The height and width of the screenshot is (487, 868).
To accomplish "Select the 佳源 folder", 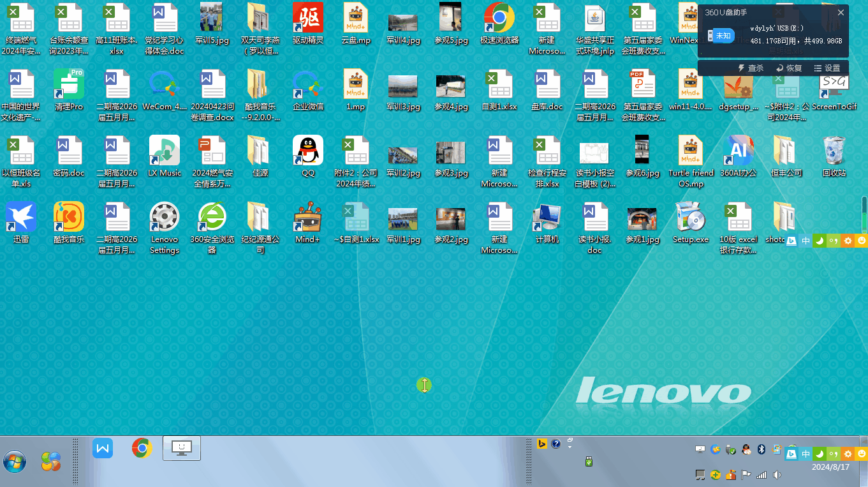I will 260,156.
